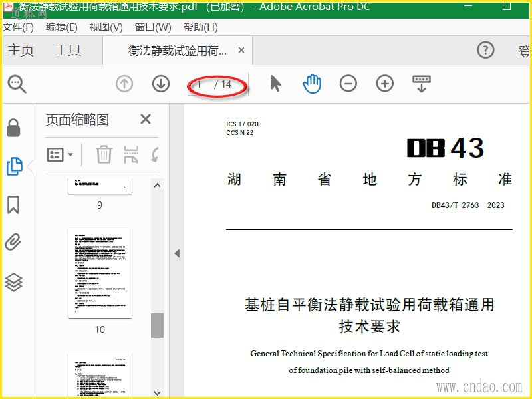Viewport: 532px width, 399px height.
Task: Maximize the Adobe Acrobat window
Action: [507, 6]
